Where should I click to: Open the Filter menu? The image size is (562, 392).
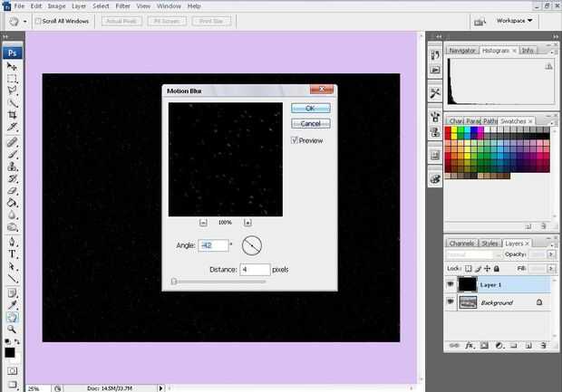[x=122, y=6]
